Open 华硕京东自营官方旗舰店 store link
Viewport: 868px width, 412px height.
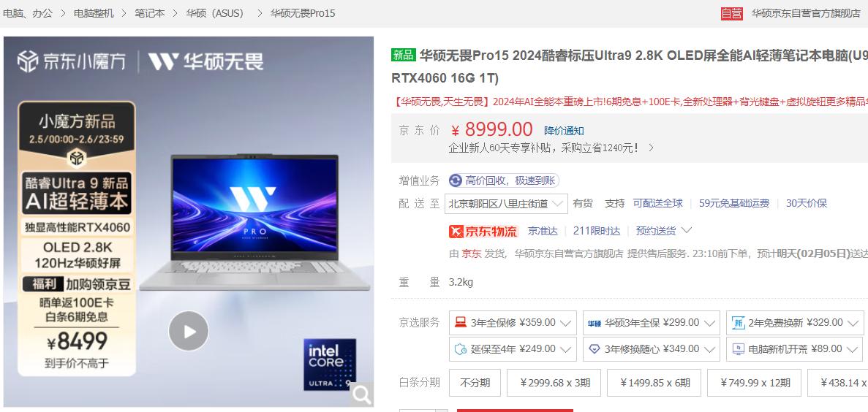click(x=806, y=13)
